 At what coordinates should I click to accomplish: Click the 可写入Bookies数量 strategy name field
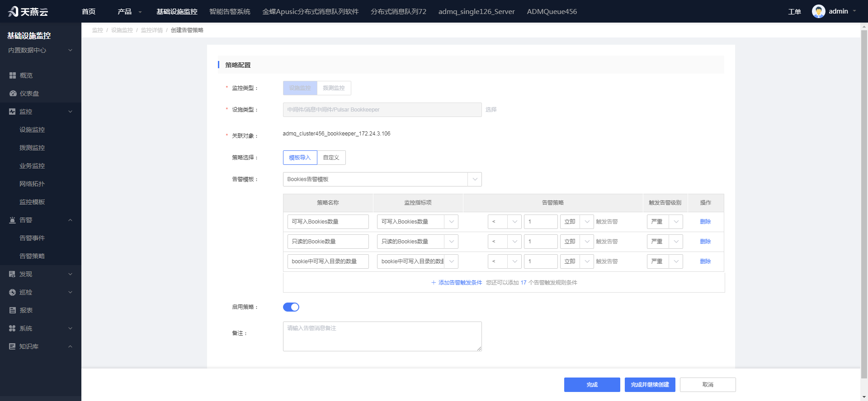click(x=328, y=222)
